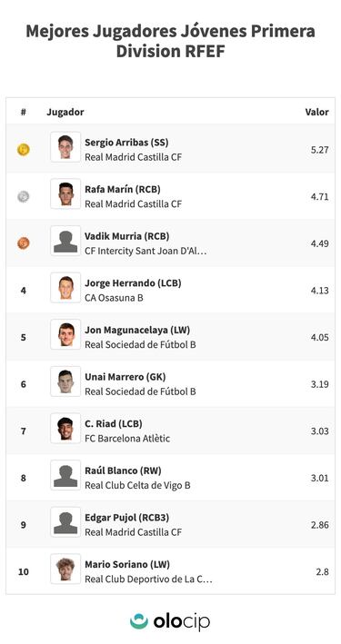Open Mario Soriano player photo
341x644 pixels.
[x=65, y=569]
